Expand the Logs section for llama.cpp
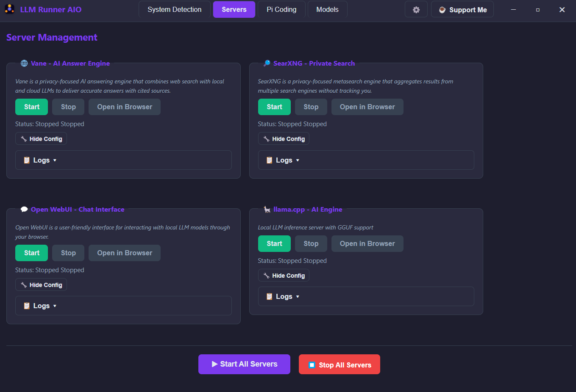The width and height of the screenshot is (576, 392). (x=366, y=296)
